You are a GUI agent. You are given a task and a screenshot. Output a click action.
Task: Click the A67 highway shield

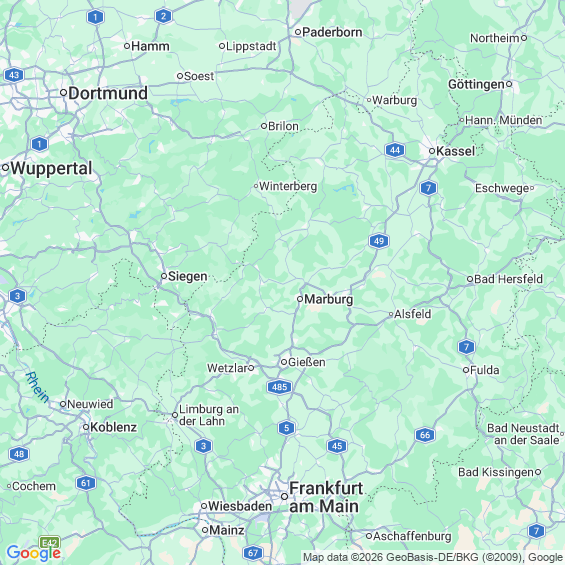click(253, 553)
